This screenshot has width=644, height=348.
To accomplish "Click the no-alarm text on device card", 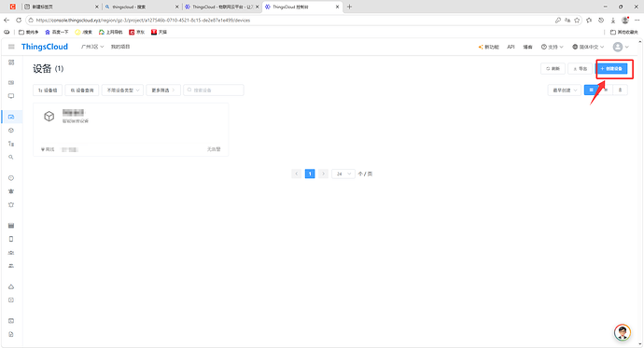I will click(x=214, y=149).
